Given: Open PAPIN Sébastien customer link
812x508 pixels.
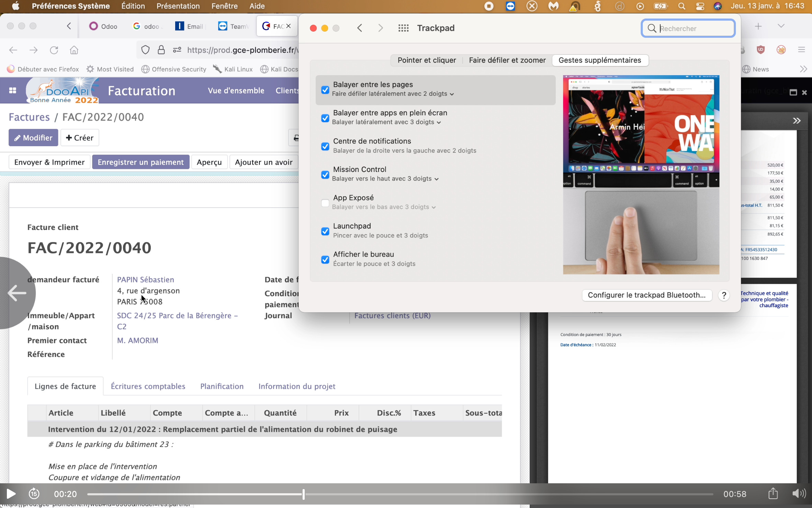Looking at the screenshot, I should click(x=146, y=280).
